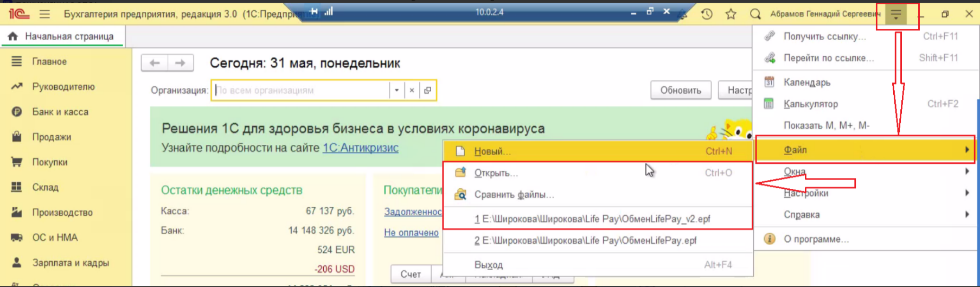
Task: Click the Главное section icon
Action: [17, 61]
